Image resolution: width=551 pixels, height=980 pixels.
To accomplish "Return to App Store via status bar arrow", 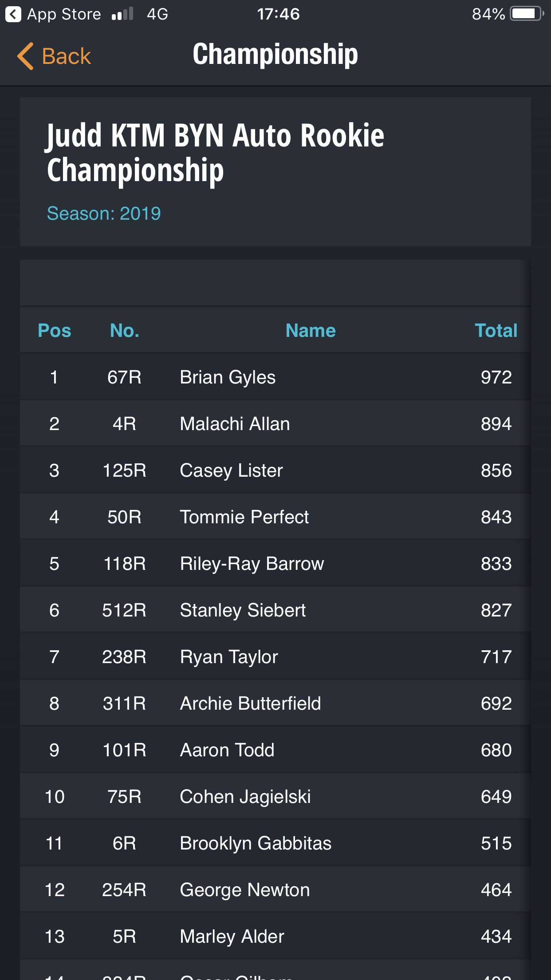I will coord(13,14).
